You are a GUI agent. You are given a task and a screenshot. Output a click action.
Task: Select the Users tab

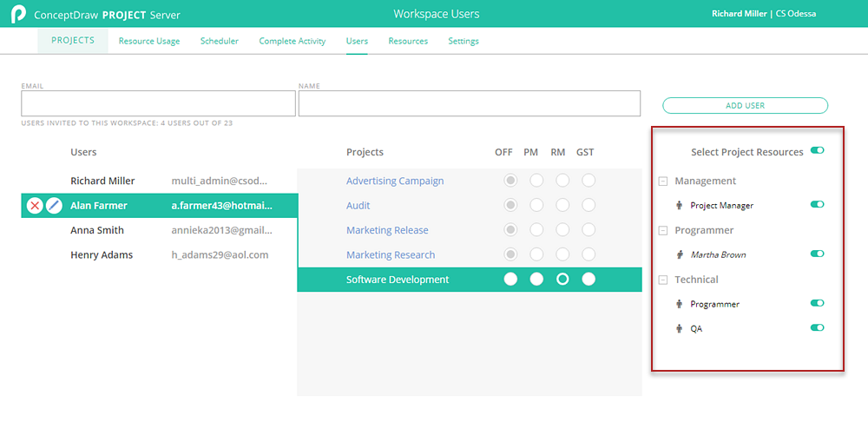coord(357,41)
